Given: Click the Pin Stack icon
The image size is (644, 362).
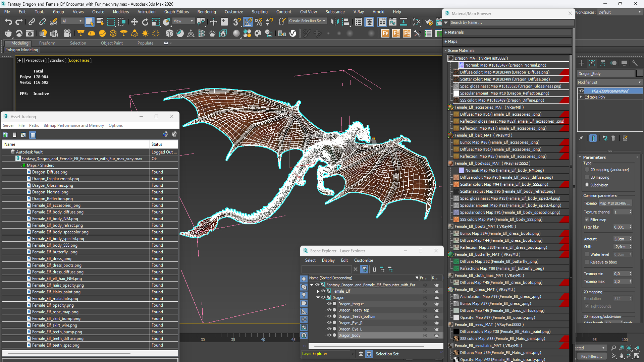Looking at the screenshot, I should [581, 138].
